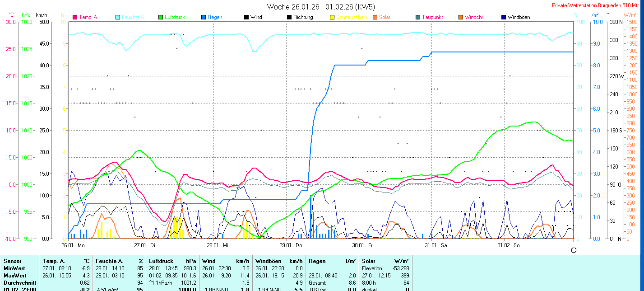Image resolution: width=644 pixels, height=291 pixels.
Task: Click the orange Solar legend square
Action: coord(375,17)
